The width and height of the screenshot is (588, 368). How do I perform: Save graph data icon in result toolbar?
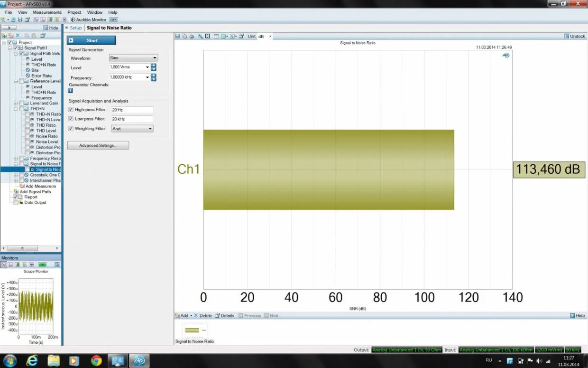(x=177, y=36)
